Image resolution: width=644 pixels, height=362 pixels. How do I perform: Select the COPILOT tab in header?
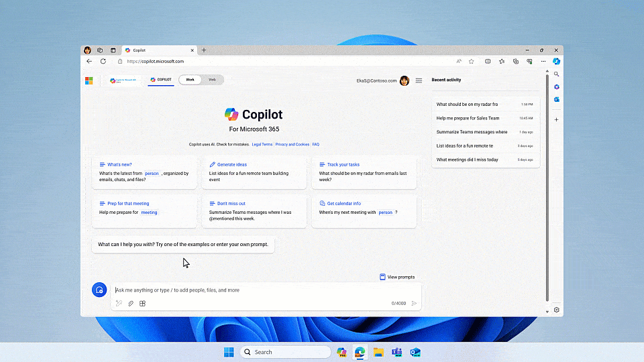161,80
